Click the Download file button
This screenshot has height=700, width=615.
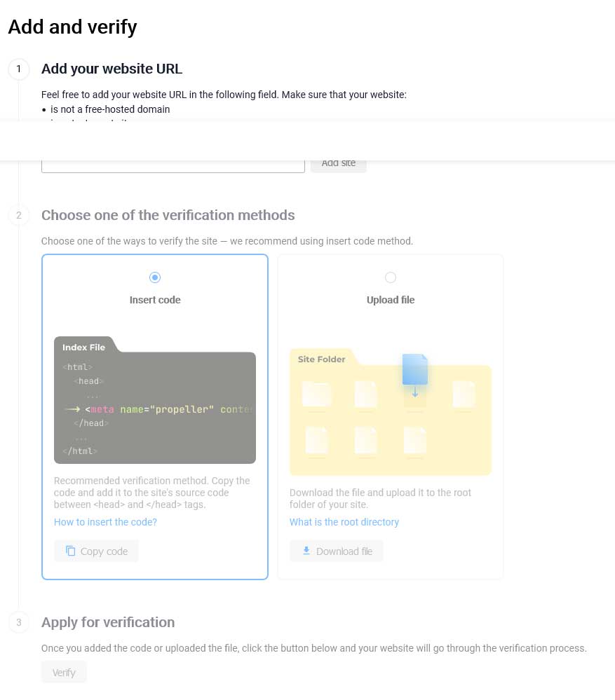[x=337, y=551]
